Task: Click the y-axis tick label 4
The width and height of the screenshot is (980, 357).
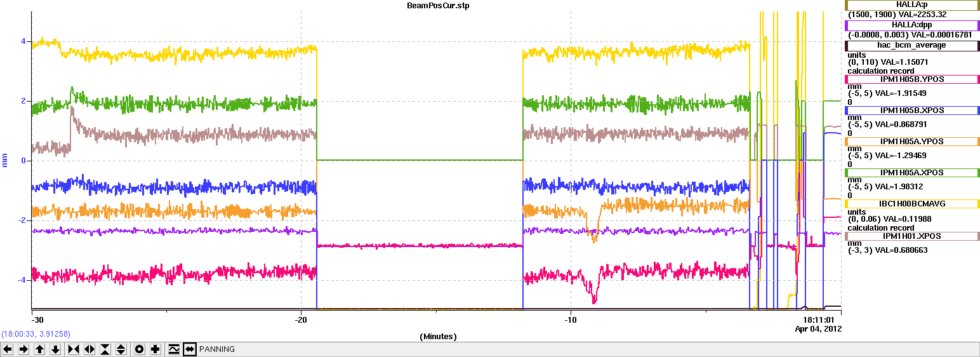Action: tap(23, 41)
